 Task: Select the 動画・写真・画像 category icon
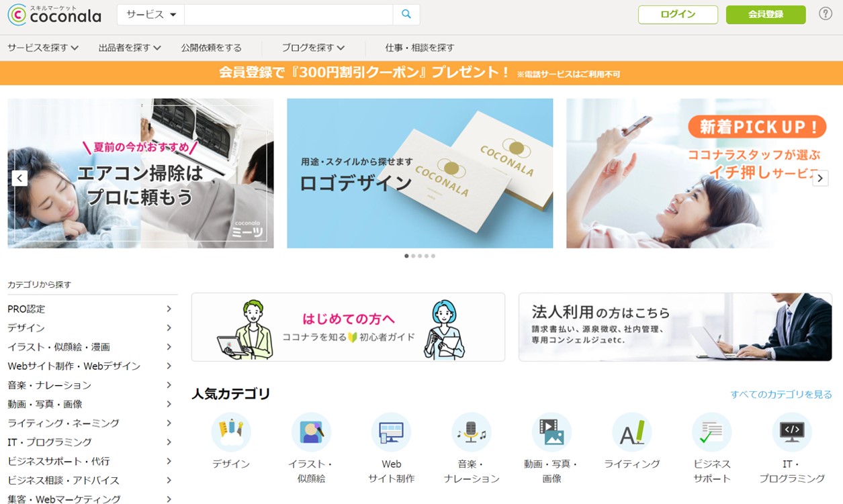[551, 432]
